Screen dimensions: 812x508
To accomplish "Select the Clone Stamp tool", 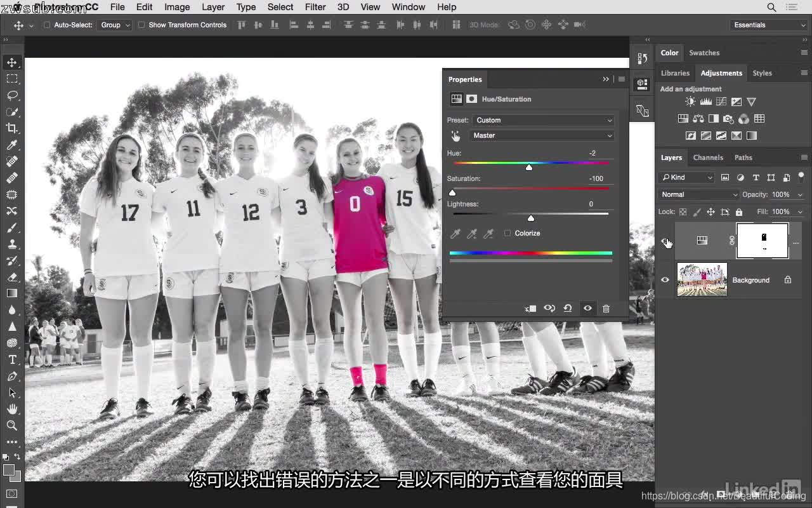I will (12, 244).
